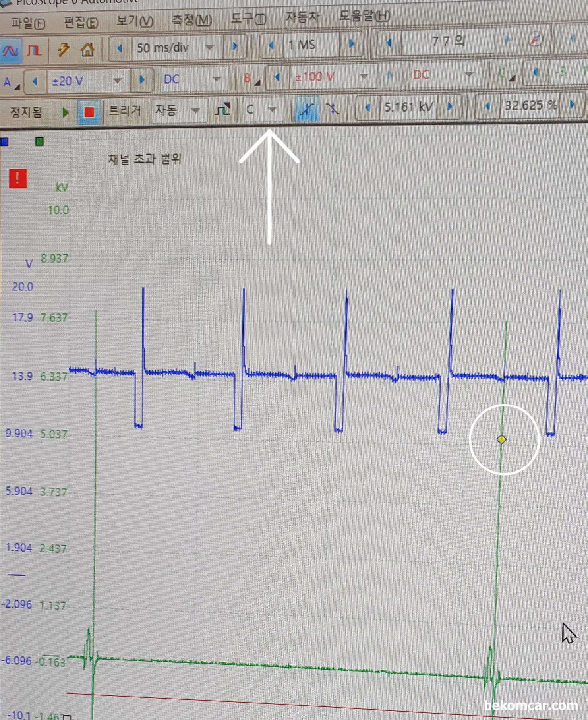Open the 파일 (File) menu

[28, 23]
